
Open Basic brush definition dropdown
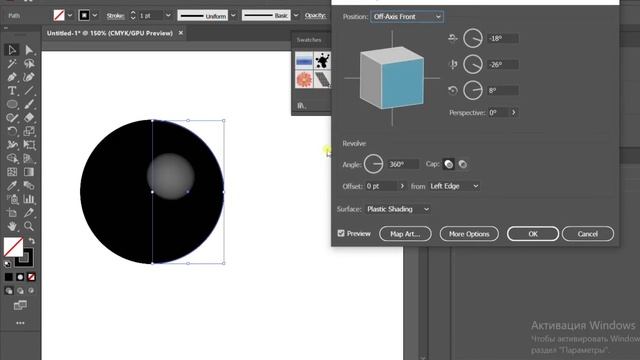coord(296,16)
